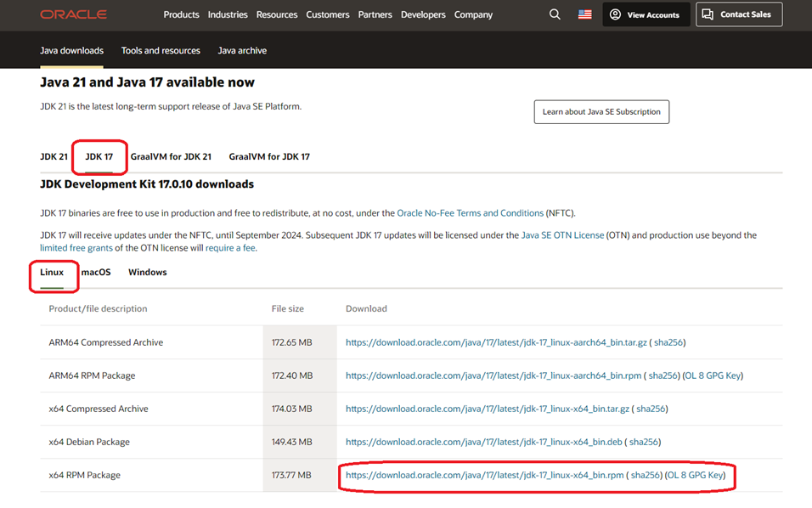The height and width of the screenshot is (508, 812).
Task: Follow the require a fee link
Action: [x=230, y=248]
